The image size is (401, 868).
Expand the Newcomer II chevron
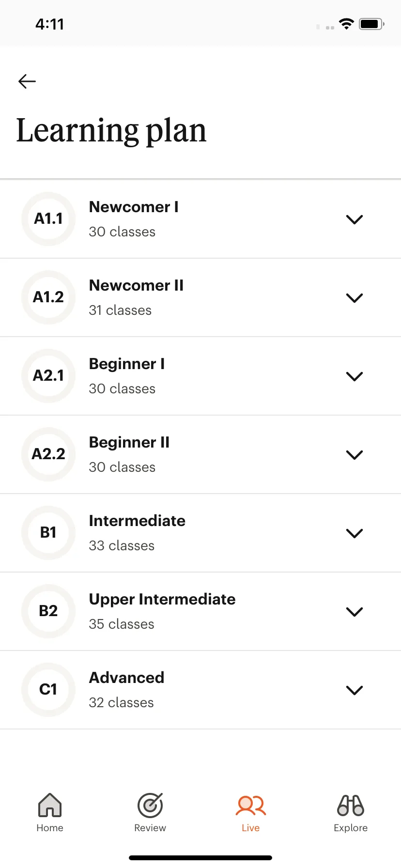pyautogui.click(x=355, y=298)
